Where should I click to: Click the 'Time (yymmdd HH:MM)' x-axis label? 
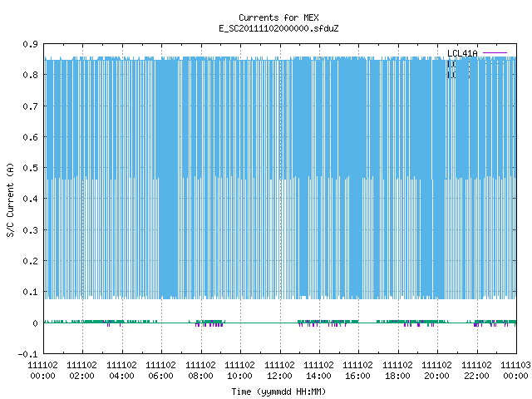click(278, 392)
